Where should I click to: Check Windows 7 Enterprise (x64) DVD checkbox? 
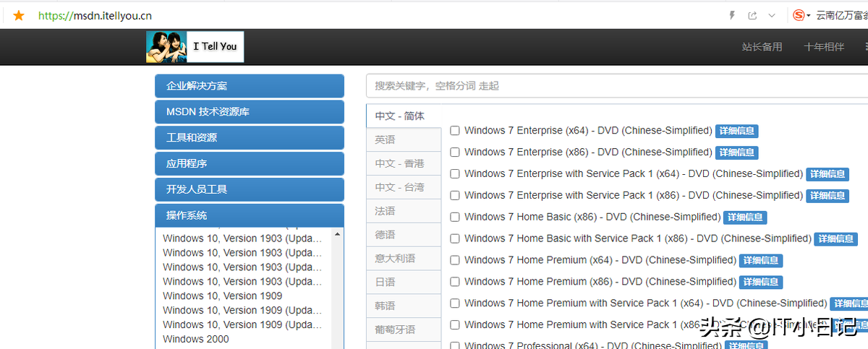[455, 131]
